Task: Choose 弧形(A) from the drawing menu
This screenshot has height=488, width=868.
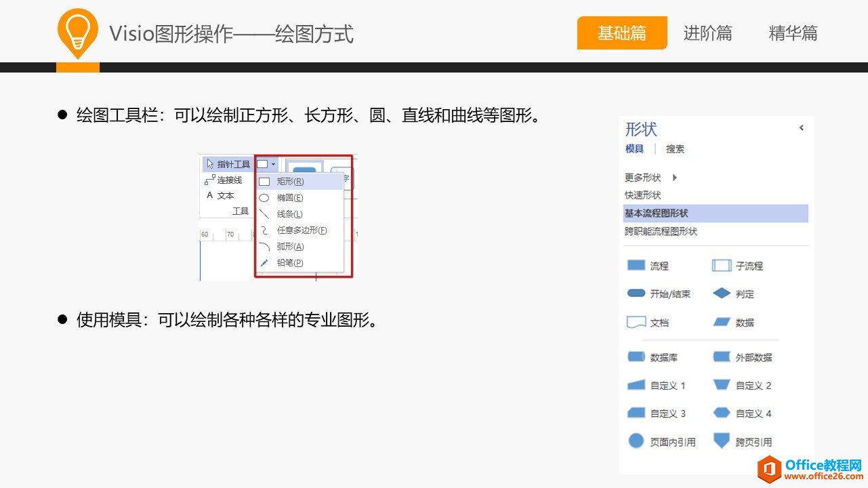Action: pos(299,247)
